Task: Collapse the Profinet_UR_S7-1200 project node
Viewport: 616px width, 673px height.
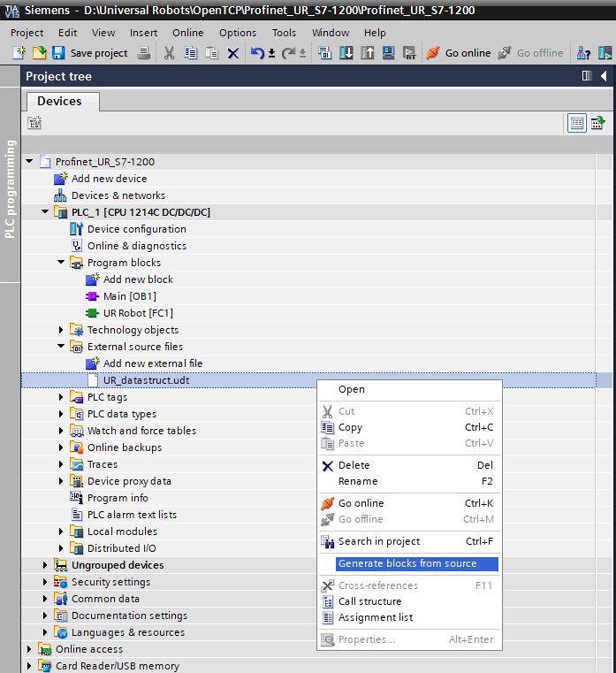Action: point(29,161)
